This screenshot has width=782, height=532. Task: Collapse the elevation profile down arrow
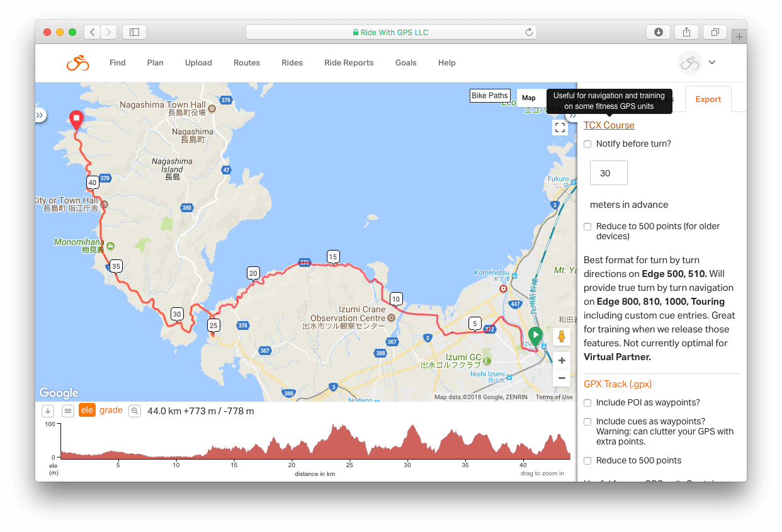[48, 411]
